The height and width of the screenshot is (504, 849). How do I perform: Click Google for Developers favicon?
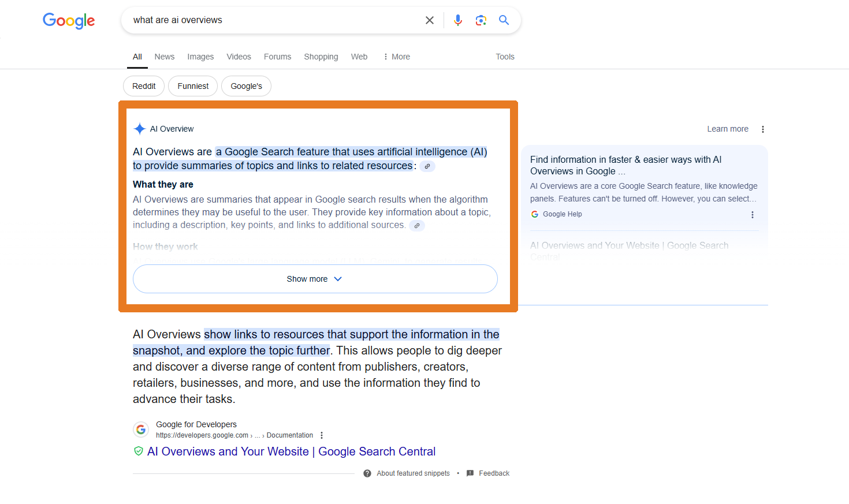(x=141, y=430)
